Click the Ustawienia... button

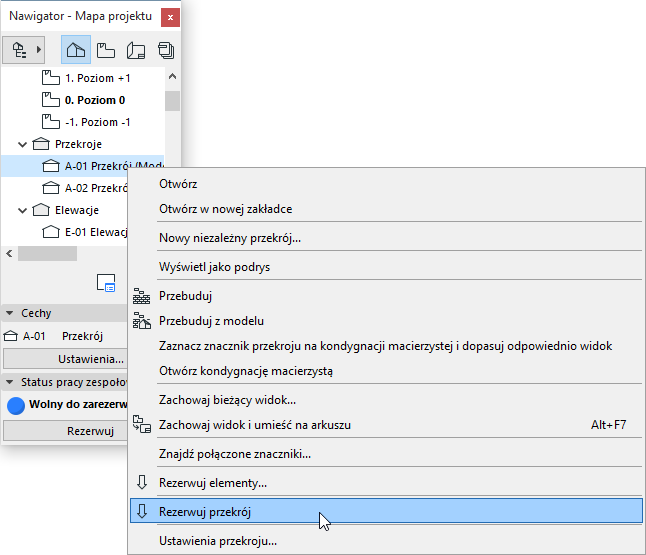[65, 359]
